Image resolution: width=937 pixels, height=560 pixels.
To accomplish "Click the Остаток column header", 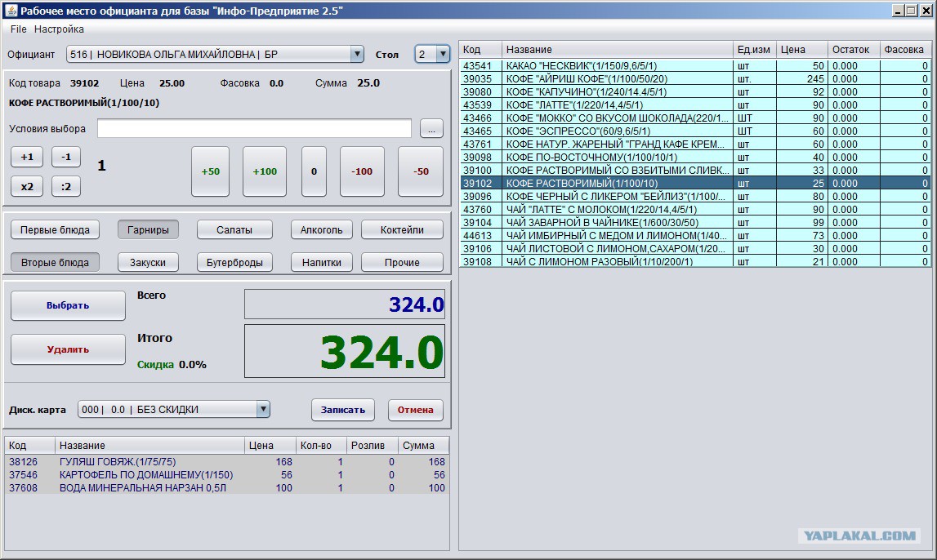I will click(854, 50).
